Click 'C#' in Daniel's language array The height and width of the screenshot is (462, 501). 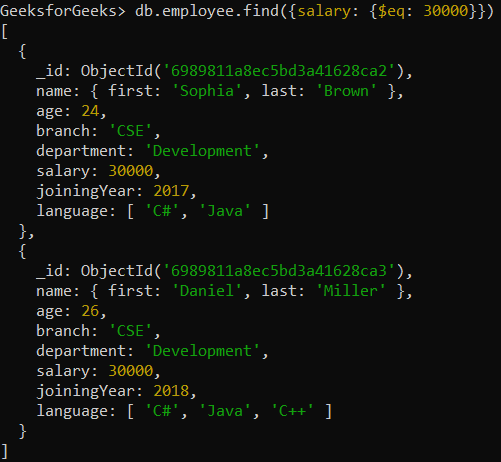(x=162, y=411)
